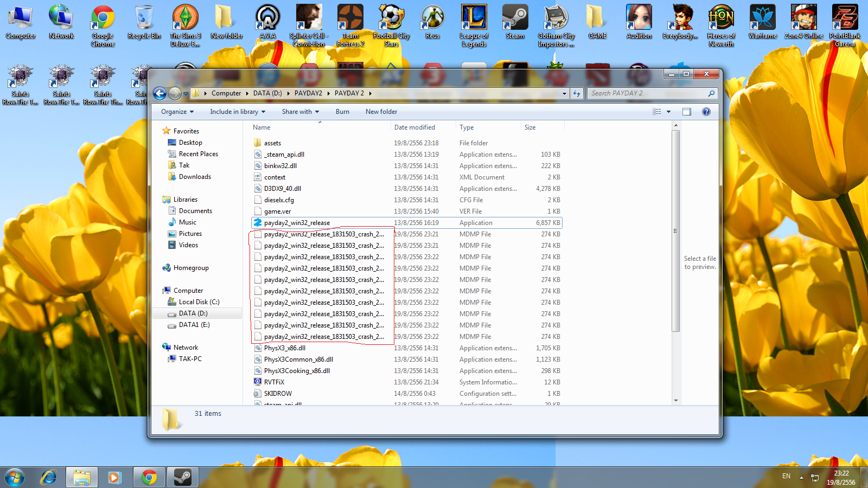
Task: Sort files by Size column header
Action: [x=542, y=127]
